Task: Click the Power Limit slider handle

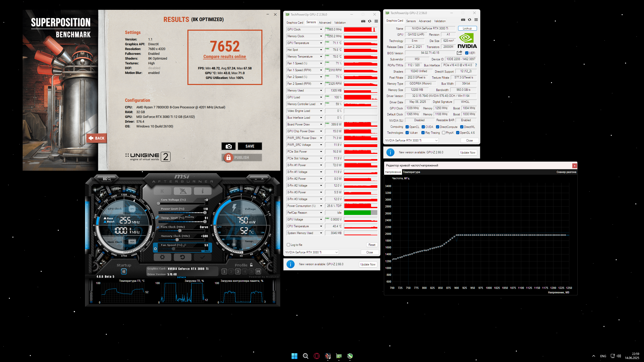Action: click(x=205, y=213)
